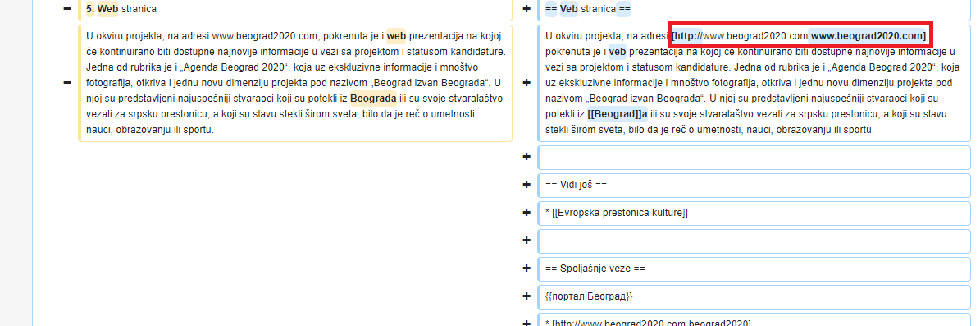The image size is (980, 326).
Task: Click highlighted 'Veb' in the added heading
Action: 569,10
